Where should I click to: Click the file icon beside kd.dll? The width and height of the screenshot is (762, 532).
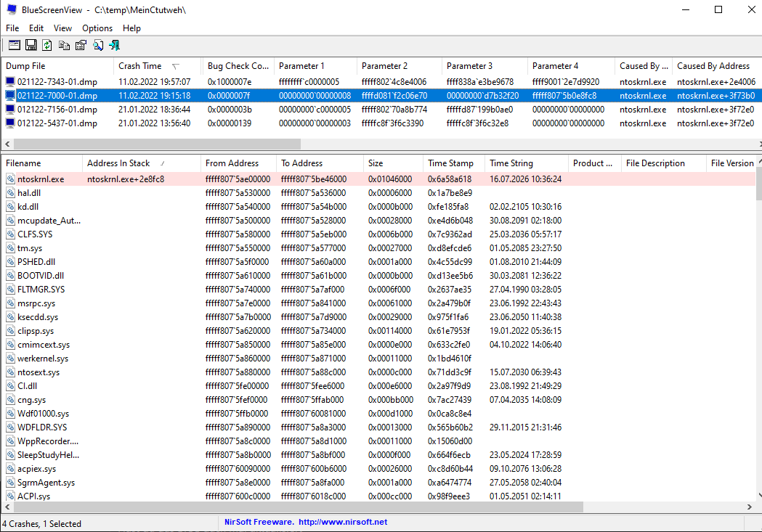pyautogui.click(x=10, y=207)
